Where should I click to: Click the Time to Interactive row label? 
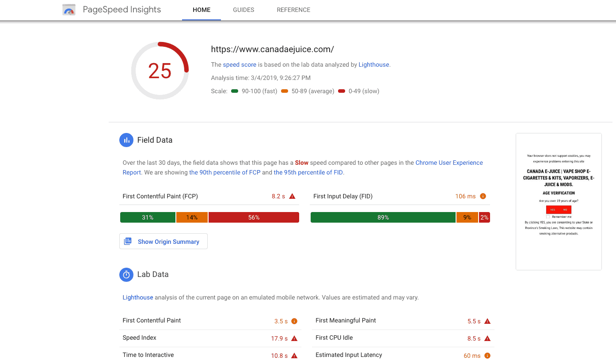click(x=148, y=355)
